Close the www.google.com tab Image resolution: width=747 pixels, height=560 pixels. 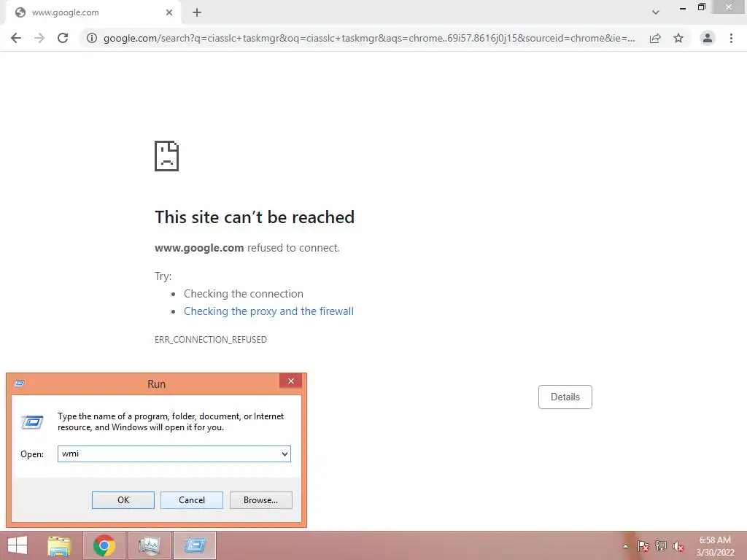point(169,12)
